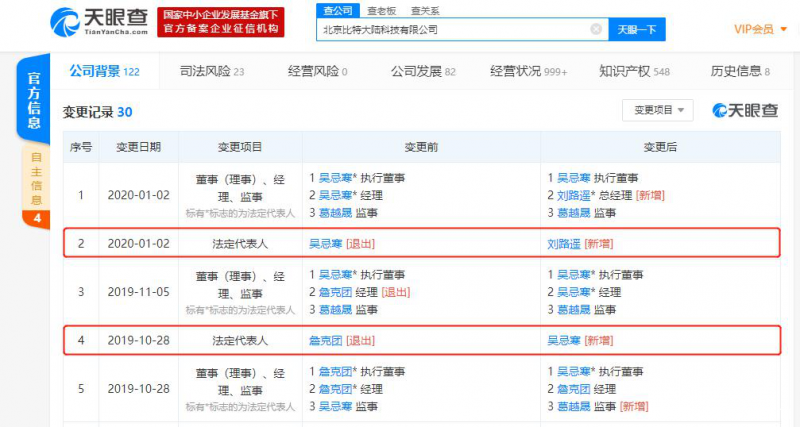Viewport: 800px width, 427px height.
Task: Click the 序号 column header
Action: [x=81, y=147]
